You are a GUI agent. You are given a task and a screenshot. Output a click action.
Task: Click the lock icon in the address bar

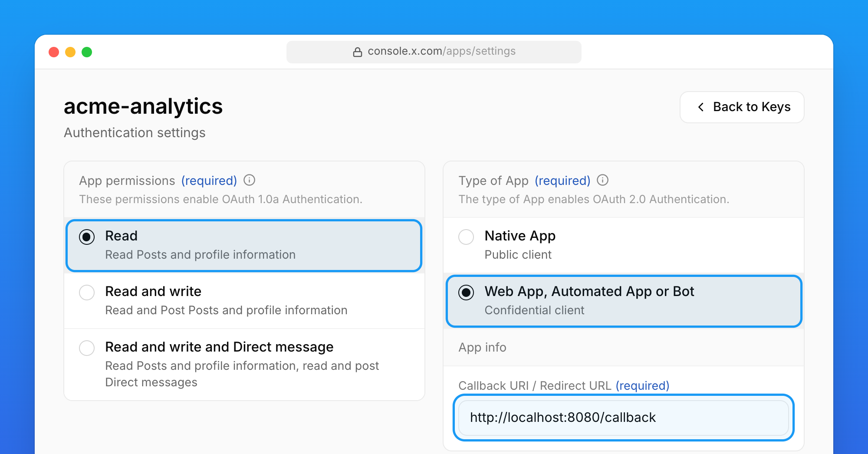pyautogui.click(x=358, y=52)
